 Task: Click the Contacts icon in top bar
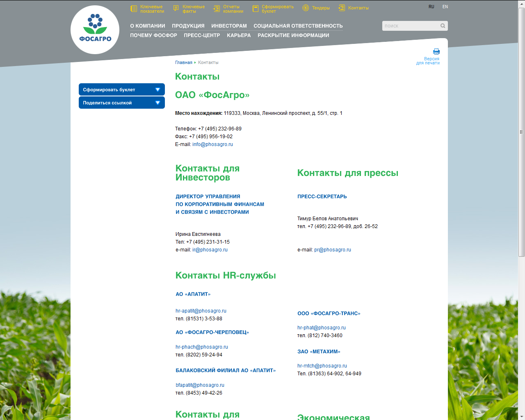(342, 8)
